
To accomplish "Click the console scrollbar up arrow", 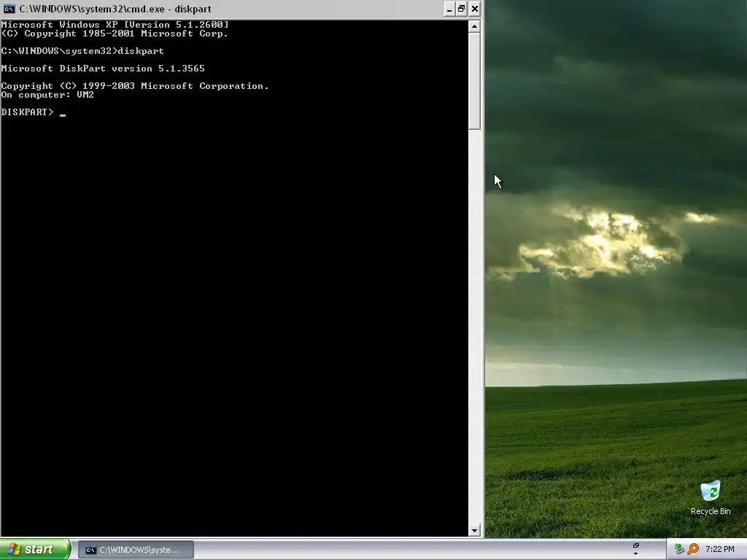I will (x=474, y=26).
